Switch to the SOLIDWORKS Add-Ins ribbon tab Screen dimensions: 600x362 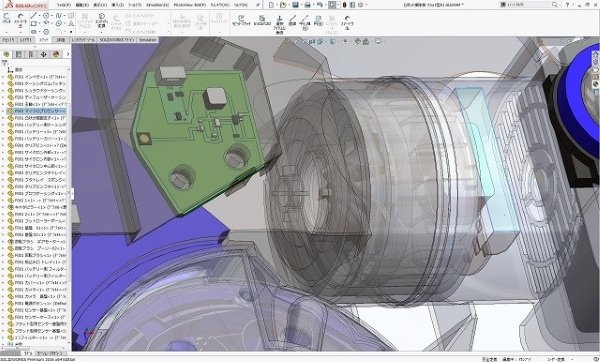point(117,40)
